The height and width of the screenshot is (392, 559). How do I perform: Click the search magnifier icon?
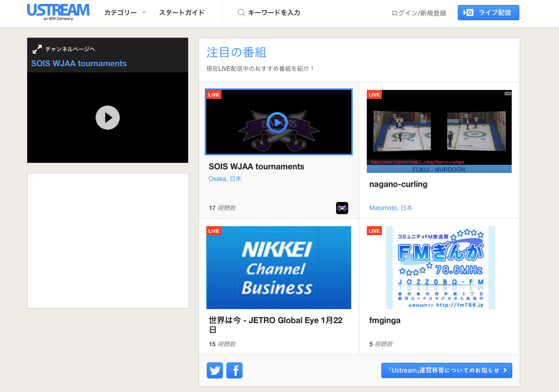tap(242, 13)
